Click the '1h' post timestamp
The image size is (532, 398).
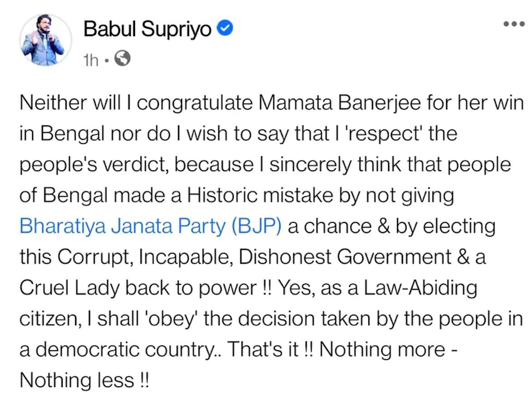91,60
